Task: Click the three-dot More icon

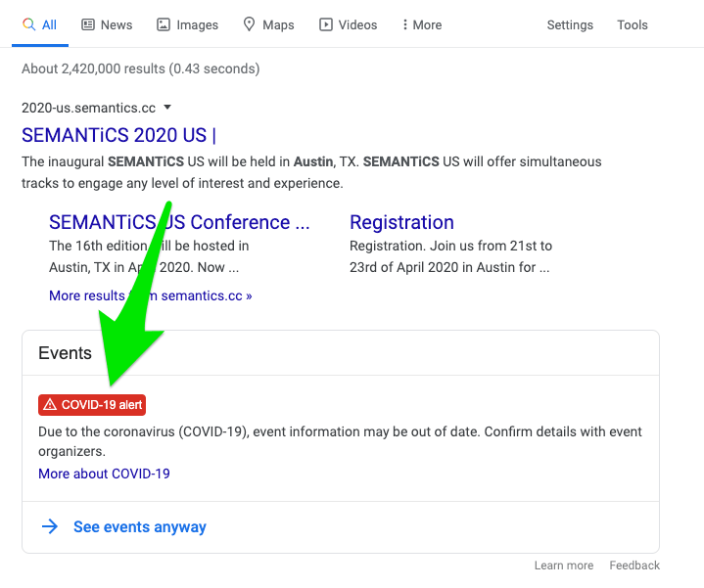Action: tap(405, 24)
